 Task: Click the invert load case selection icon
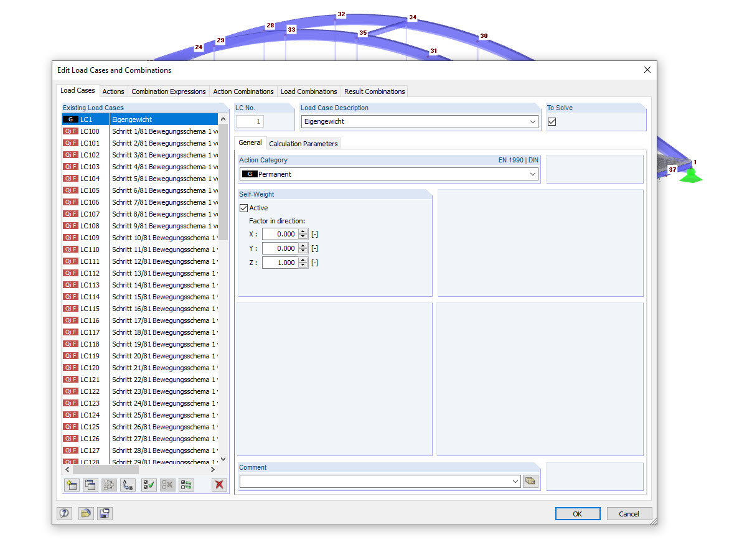coord(186,485)
